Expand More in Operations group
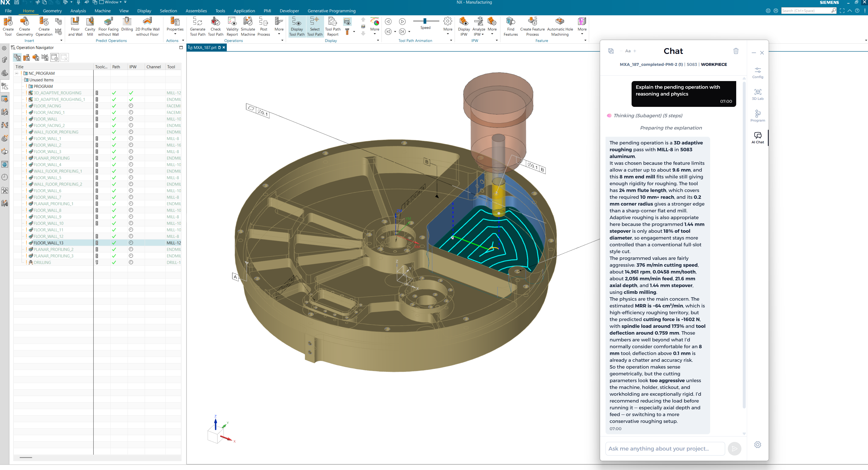868x470 pixels. [x=279, y=26]
